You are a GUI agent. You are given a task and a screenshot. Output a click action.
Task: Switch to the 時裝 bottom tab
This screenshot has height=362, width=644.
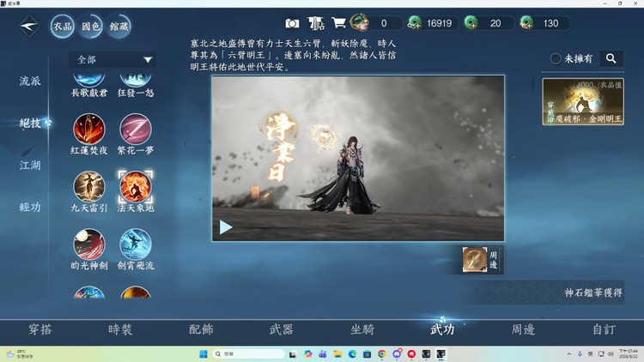coord(120,329)
